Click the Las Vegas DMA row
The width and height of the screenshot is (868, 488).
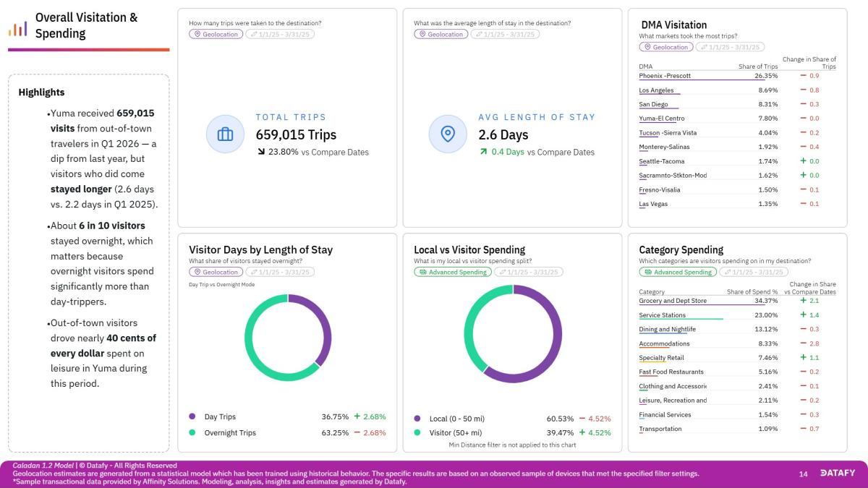[x=738, y=204]
